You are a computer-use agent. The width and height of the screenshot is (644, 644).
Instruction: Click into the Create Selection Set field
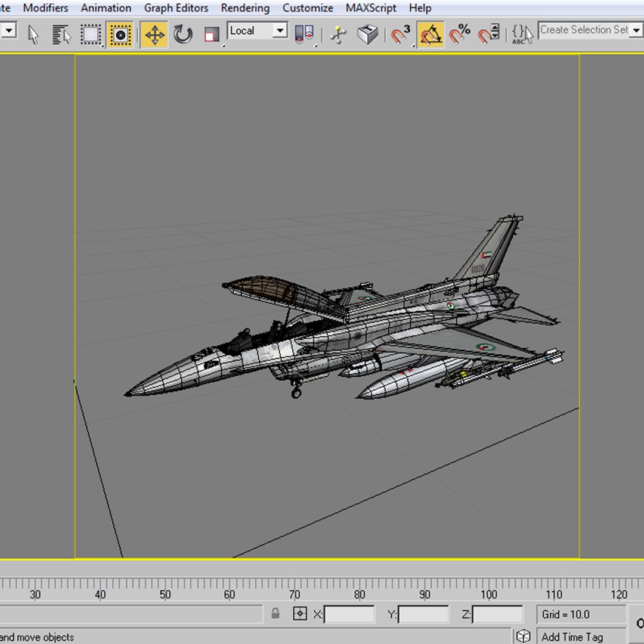(x=584, y=30)
